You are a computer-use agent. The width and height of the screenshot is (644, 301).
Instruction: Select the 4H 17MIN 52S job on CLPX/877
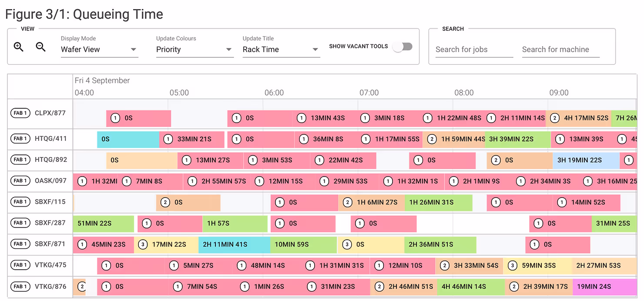[579, 118]
